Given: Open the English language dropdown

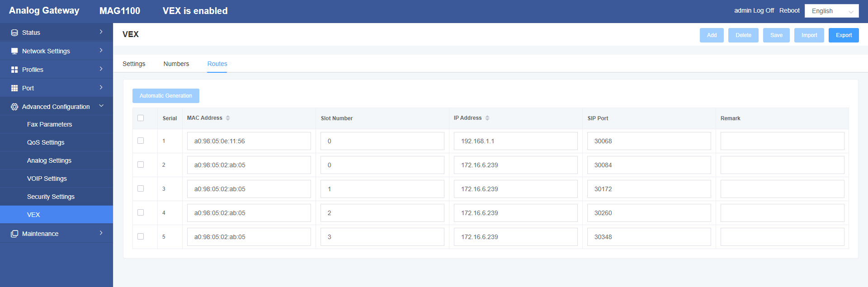Looking at the screenshot, I should pyautogui.click(x=832, y=11).
